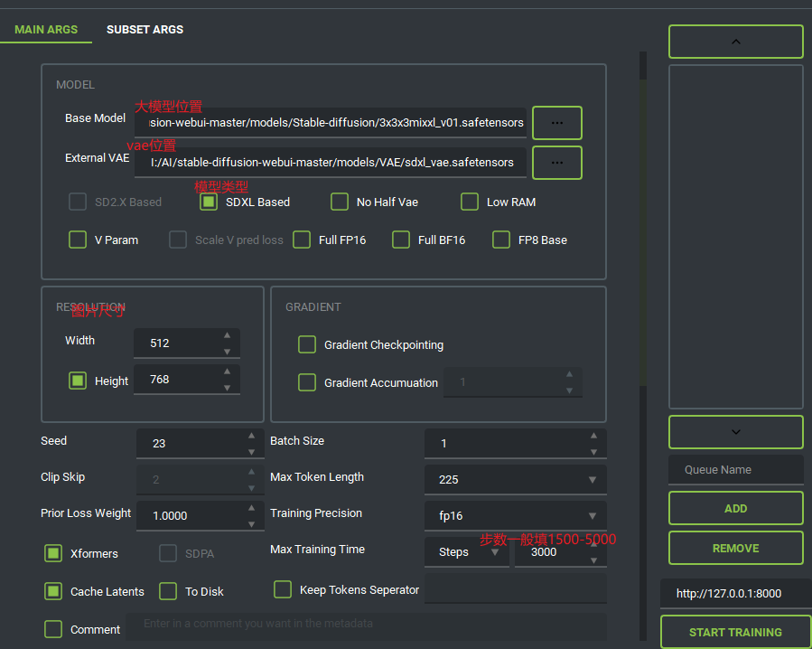Click the queue move-down arrow button
Screen dimensions: 812x649
[x=735, y=432]
